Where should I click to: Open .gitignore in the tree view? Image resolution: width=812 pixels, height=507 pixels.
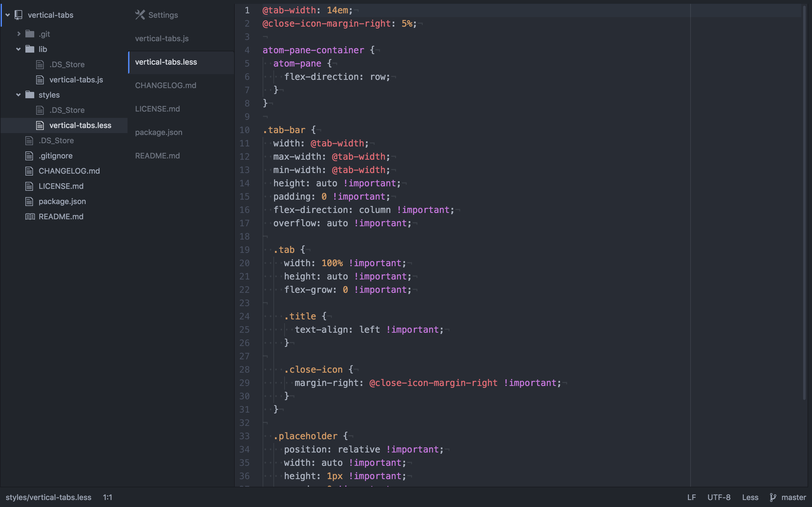(x=56, y=156)
